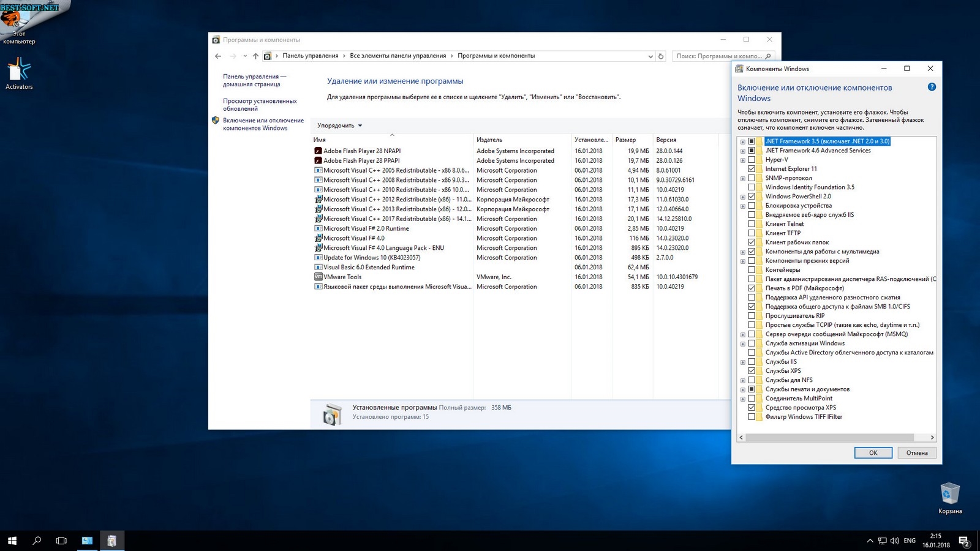Click the help icon in Windows Components dialog
The height and width of the screenshot is (551, 980).
coord(932,87)
